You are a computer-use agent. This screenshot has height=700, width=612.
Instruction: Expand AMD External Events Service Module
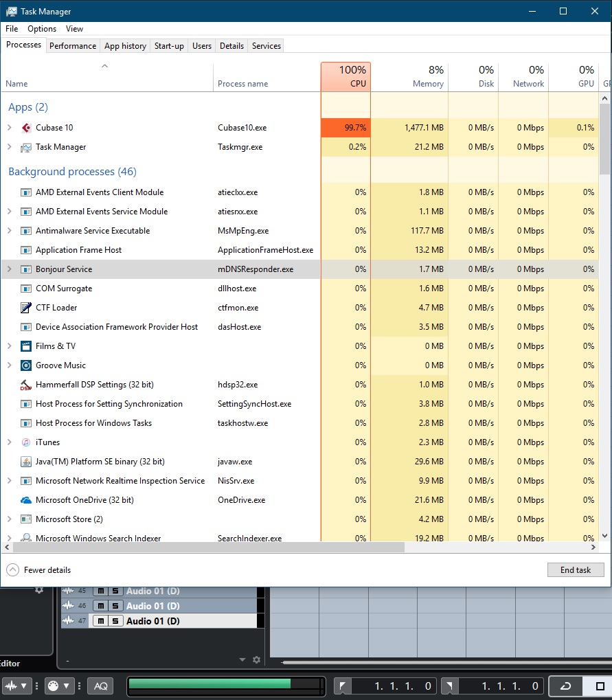click(10, 212)
